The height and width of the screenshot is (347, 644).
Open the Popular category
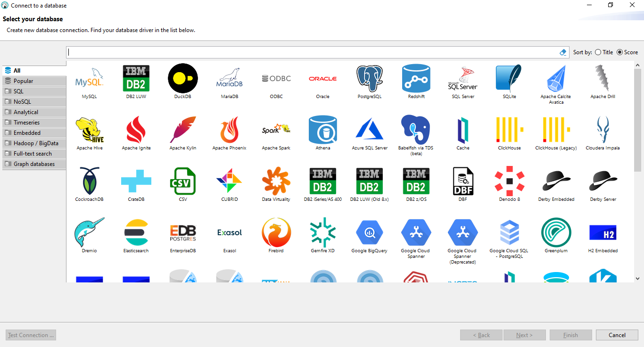point(34,81)
